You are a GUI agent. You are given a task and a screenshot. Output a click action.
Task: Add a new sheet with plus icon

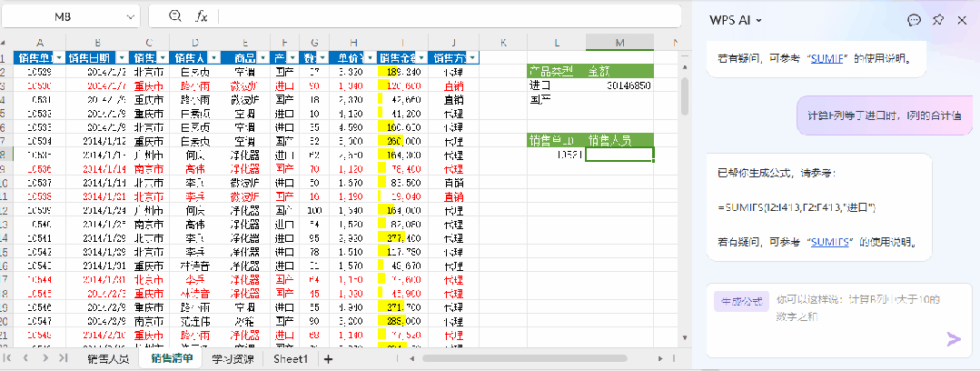click(328, 359)
